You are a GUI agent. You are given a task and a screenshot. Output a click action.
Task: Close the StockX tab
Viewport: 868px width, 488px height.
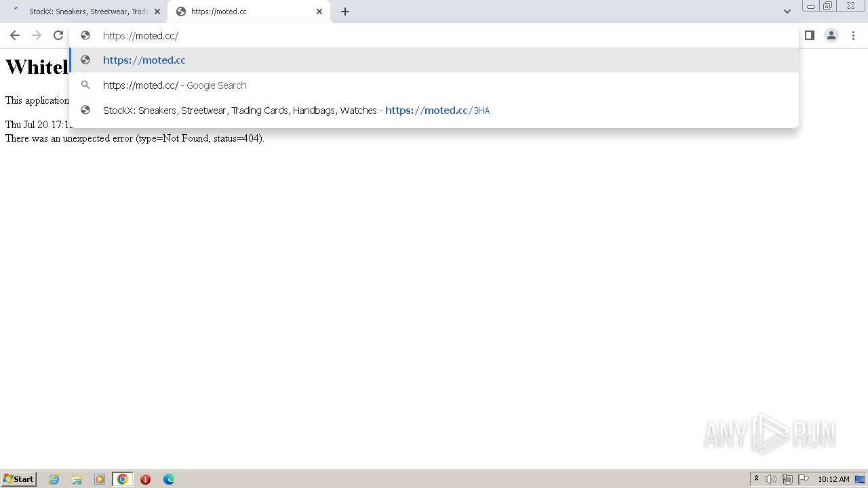[157, 12]
